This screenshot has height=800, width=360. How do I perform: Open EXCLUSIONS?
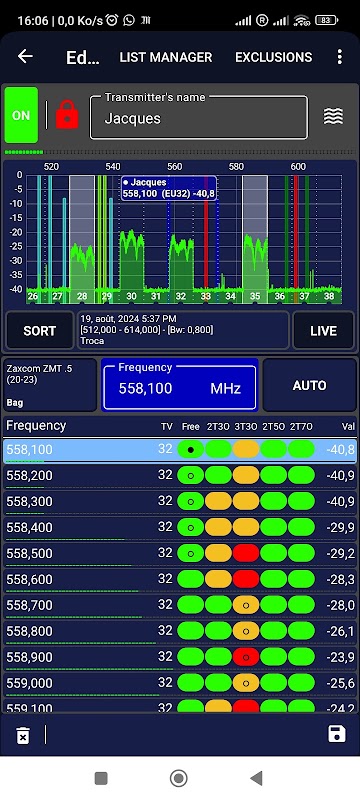[x=273, y=57]
